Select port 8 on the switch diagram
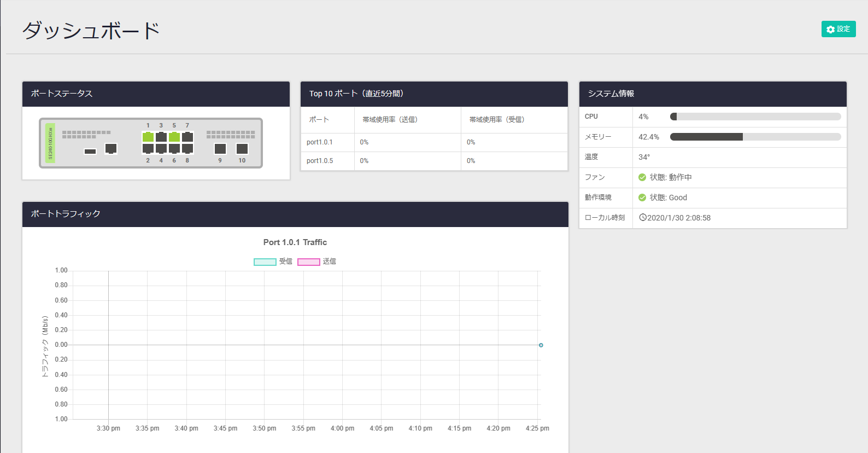868x453 pixels. [187, 148]
